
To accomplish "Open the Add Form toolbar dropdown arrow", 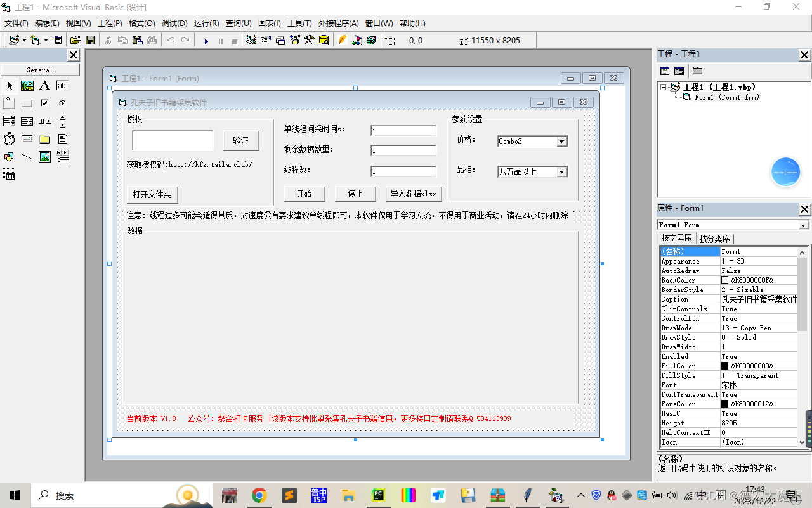I will pyautogui.click(x=46, y=40).
